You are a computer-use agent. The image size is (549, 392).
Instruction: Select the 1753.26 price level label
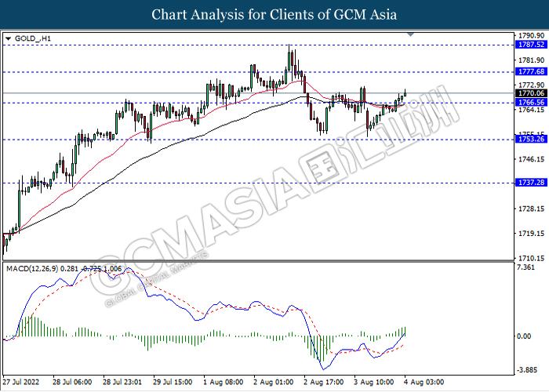click(x=531, y=139)
